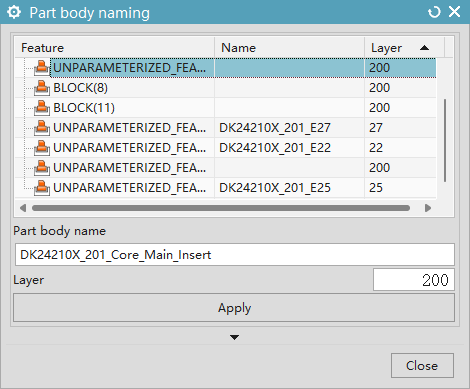Screen dimensions: 470x389
Task: Expand dialog with the bottom down arrow
Action: 234,337
